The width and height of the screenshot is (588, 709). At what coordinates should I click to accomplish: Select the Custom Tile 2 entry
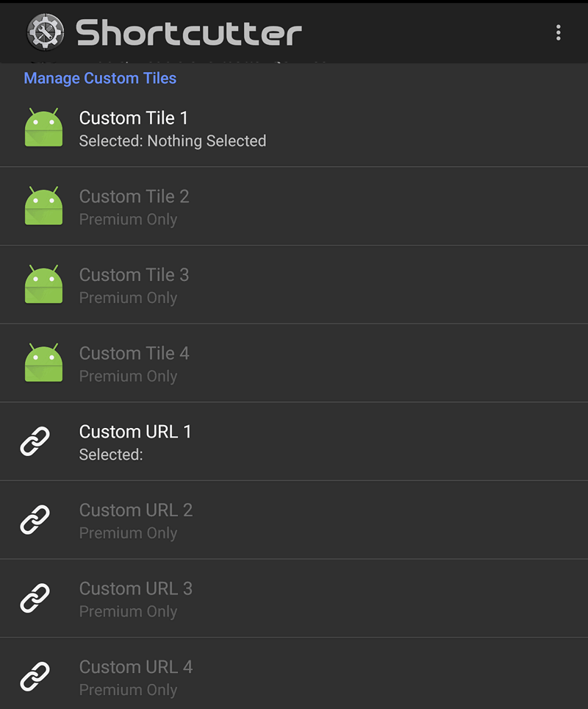click(294, 206)
